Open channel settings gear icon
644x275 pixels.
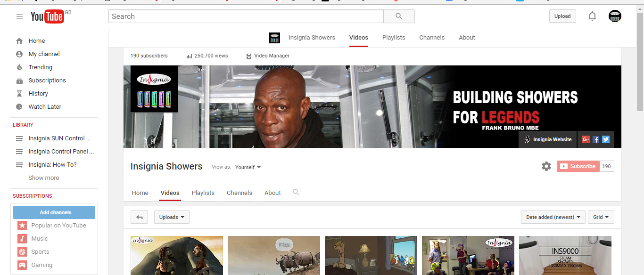(x=546, y=166)
